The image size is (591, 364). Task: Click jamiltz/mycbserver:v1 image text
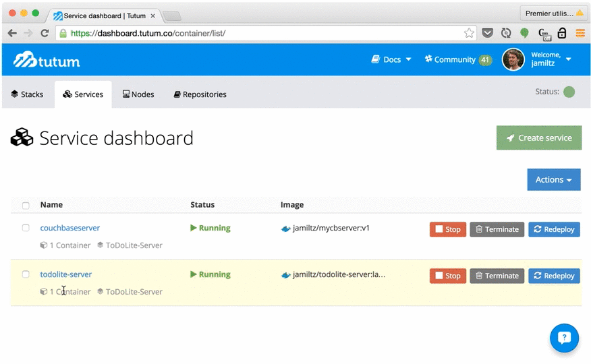coord(331,228)
